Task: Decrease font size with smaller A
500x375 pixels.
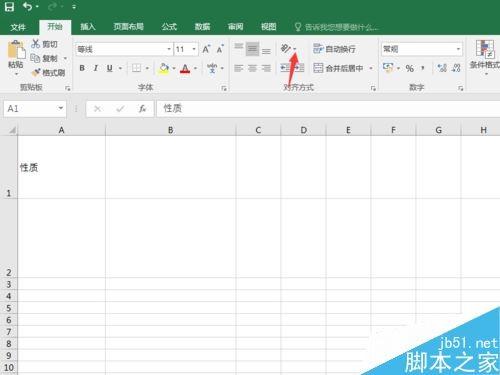Action: click(x=220, y=49)
